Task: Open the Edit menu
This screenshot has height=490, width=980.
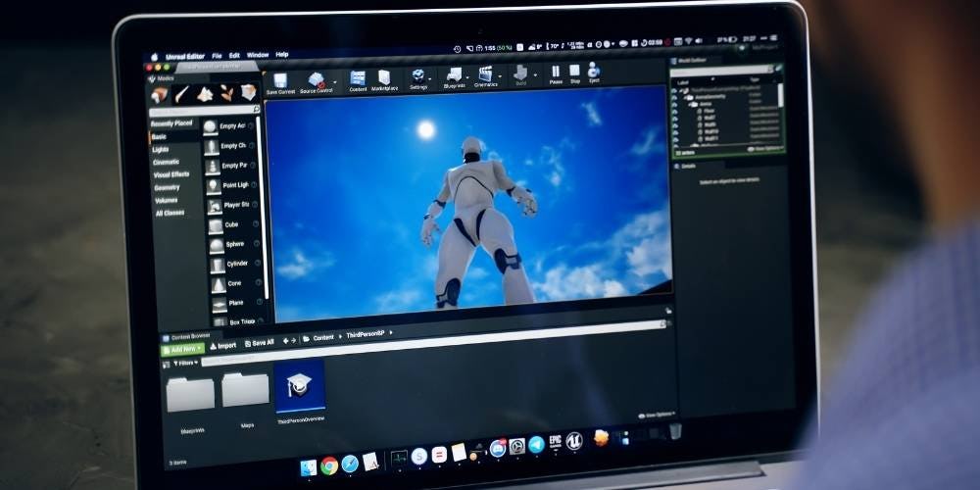Action: click(234, 55)
